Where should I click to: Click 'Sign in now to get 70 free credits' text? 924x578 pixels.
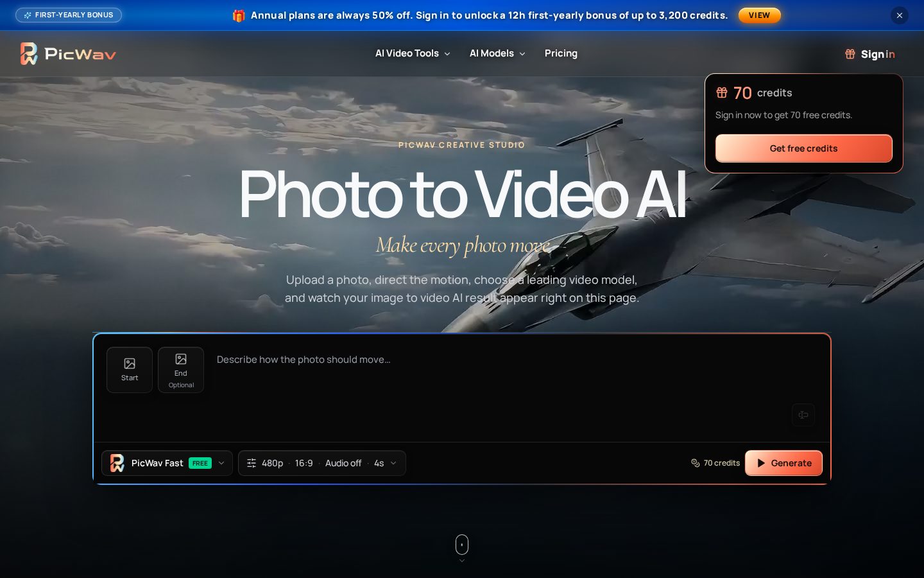tap(783, 115)
